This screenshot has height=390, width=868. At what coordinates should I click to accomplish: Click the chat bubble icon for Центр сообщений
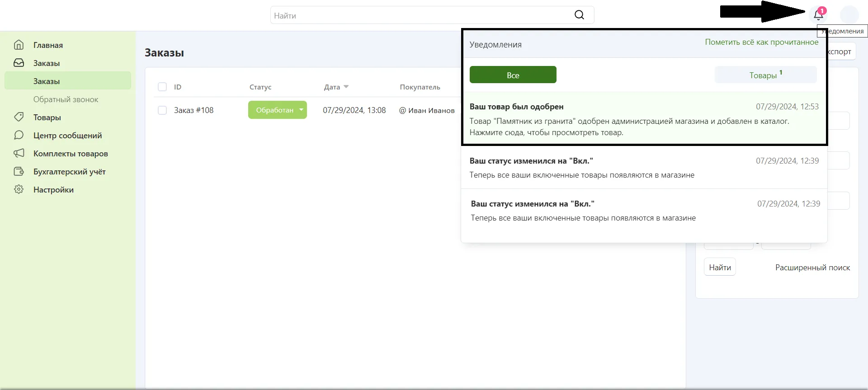coord(19,135)
